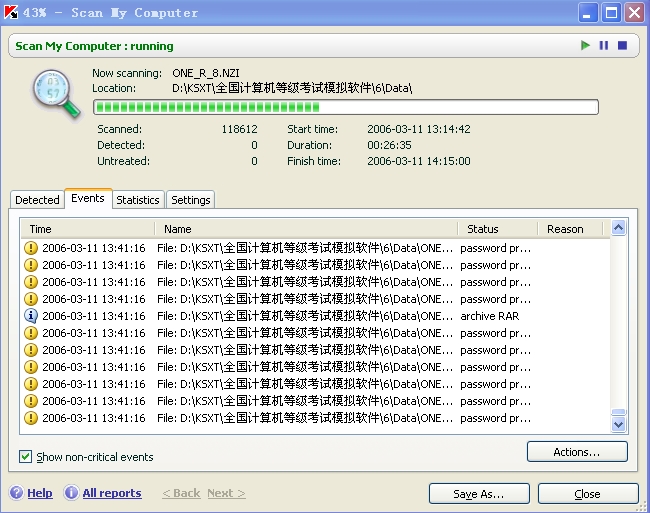Click the green play scan icon
This screenshot has height=513, width=650.
click(x=585, y=45)
